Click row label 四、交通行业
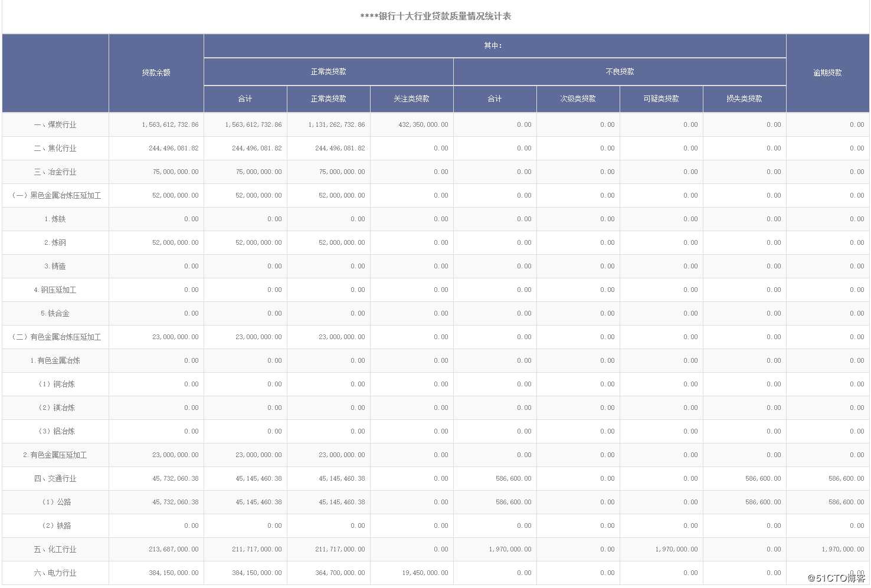 click(x=55, y=478)
